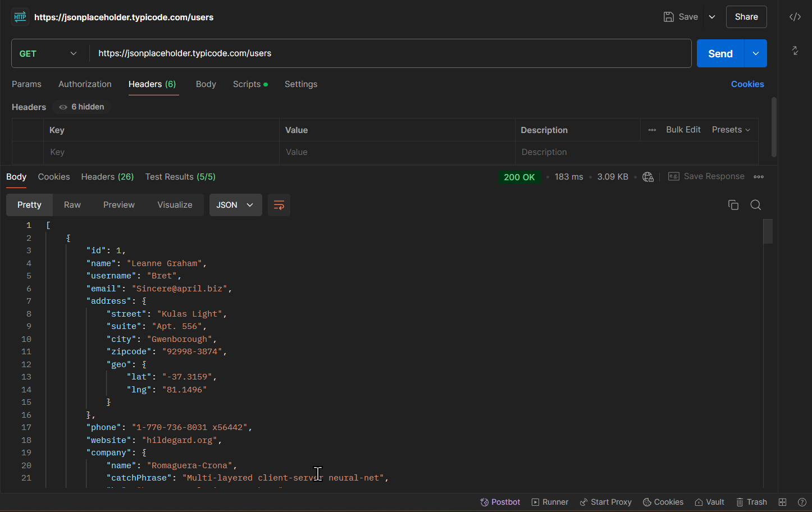
Task: Select the Headers (6) request tab
Action: pyautogui.click(x=152, y=84)
